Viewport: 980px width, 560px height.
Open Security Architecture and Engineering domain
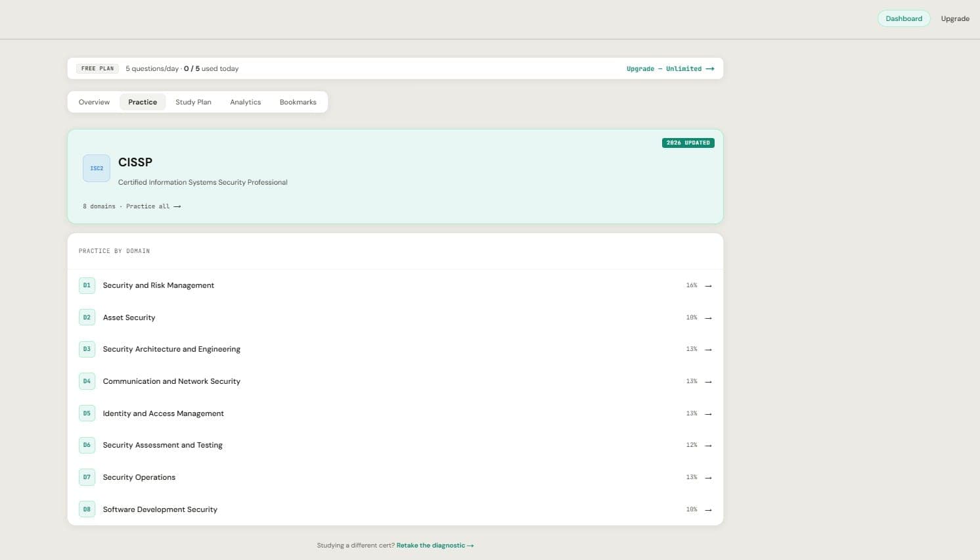click(395, 349)
